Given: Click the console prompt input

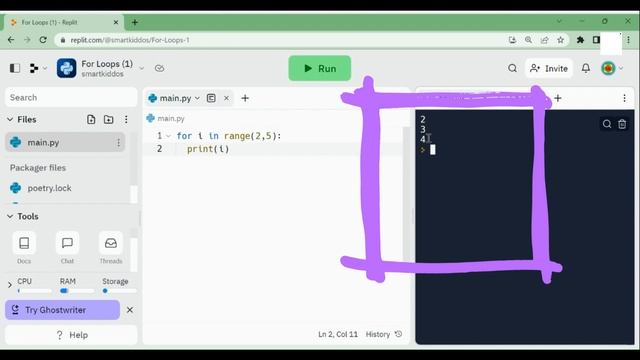Looking at the screenshot, I should click(x=433, y=150).
